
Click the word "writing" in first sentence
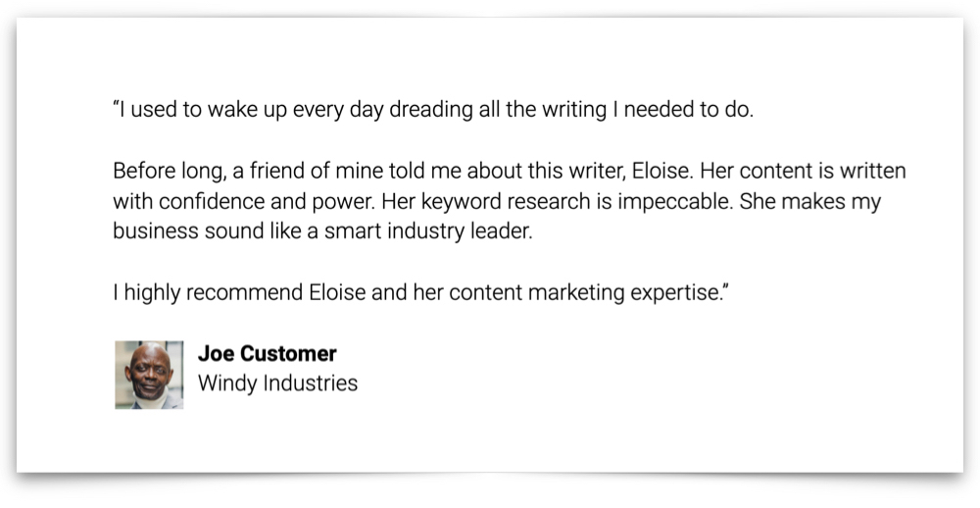click(x=574, y=110)
